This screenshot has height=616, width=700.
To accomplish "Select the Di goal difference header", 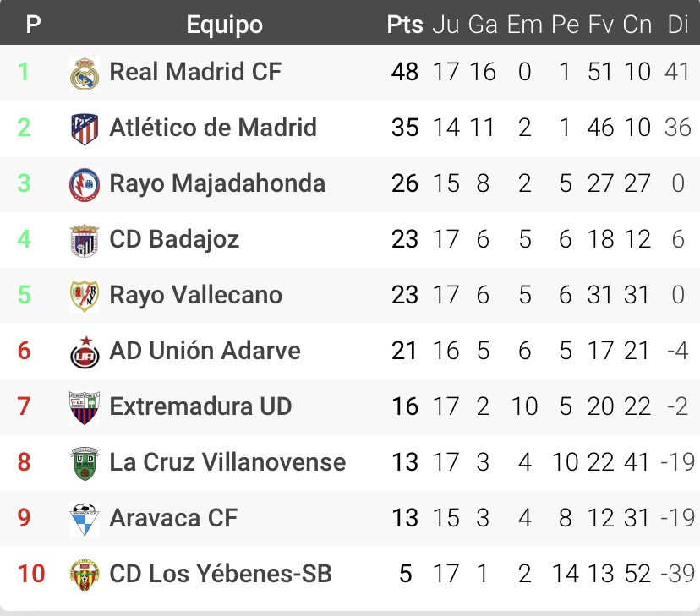I will pyautogui.click(x=678, y=25).
